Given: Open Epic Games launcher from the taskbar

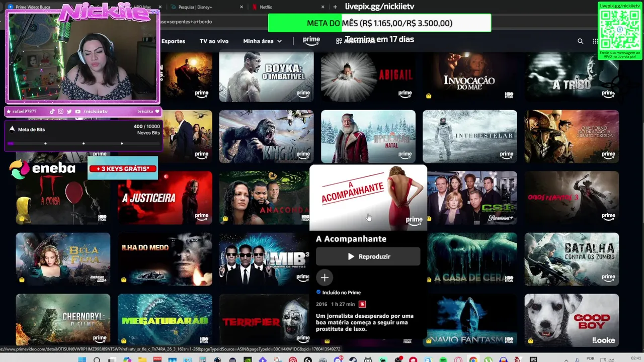Looking at the screenshot, I should tap(533, 360).
